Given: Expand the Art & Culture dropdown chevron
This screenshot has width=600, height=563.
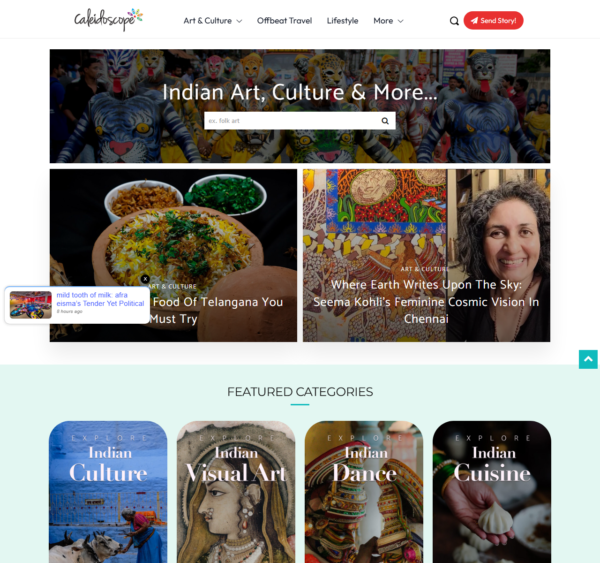Looking at the screenshot, I should [240, 21].
